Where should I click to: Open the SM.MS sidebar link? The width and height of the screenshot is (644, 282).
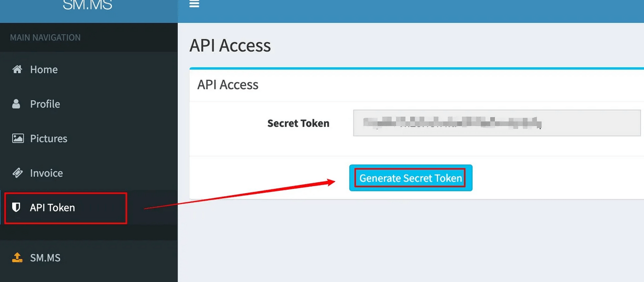(x=45, y=258)
